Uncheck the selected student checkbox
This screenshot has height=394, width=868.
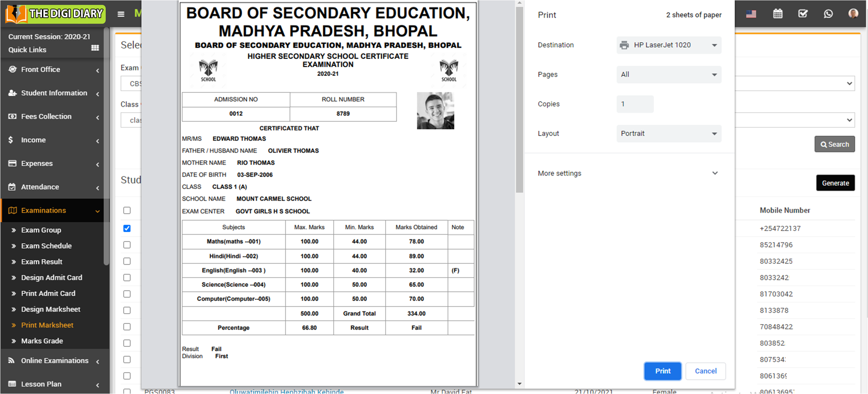[127, 228]
